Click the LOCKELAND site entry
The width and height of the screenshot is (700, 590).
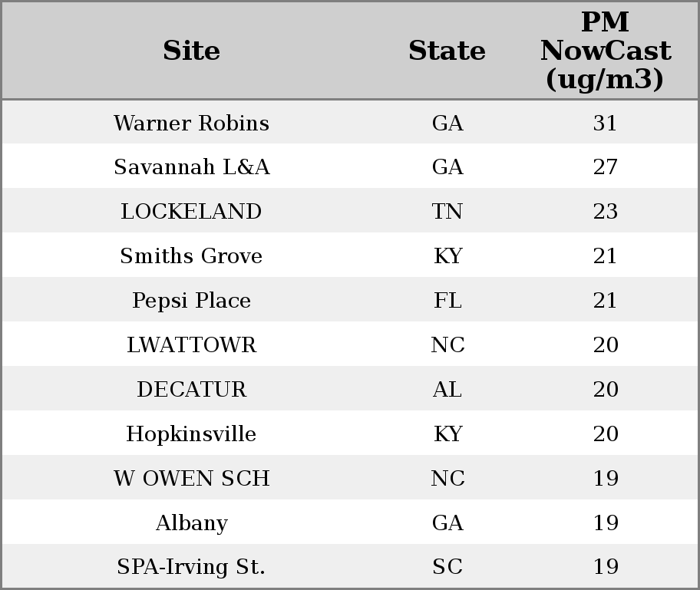(191, 212)
